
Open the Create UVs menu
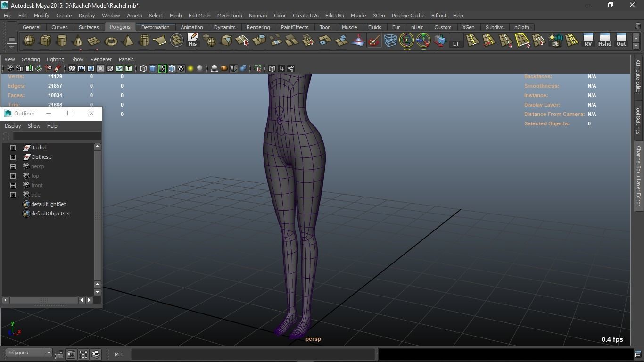tap(305, 16)
